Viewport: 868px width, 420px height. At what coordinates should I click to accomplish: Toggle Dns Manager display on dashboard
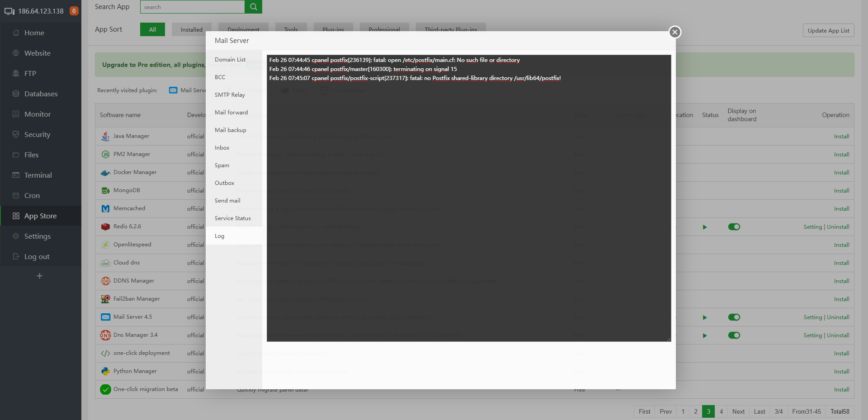click(734, 335)
